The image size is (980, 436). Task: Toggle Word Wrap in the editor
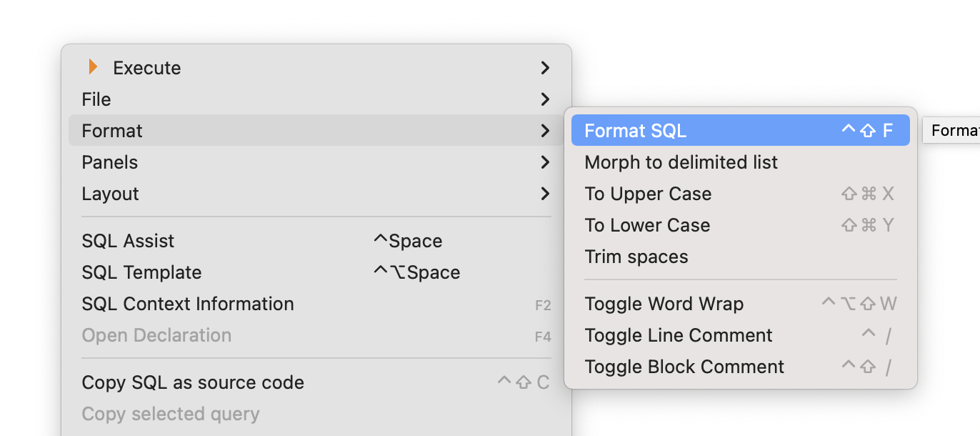pos(664,304)
